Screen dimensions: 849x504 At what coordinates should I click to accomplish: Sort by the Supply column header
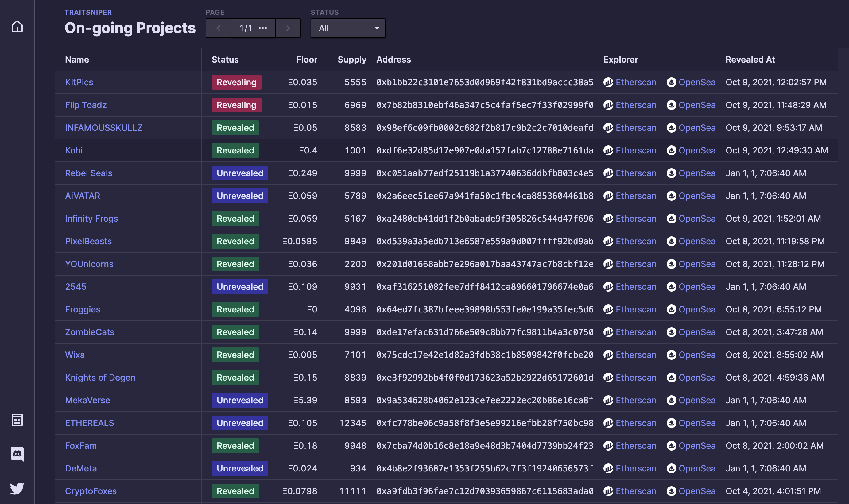coord(352,60)
